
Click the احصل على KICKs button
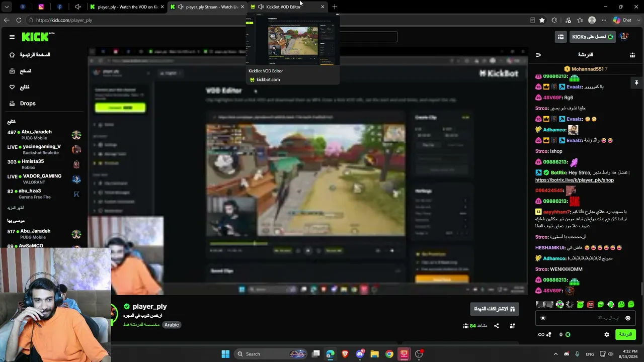pyautogui.click(x=592, y=37)
